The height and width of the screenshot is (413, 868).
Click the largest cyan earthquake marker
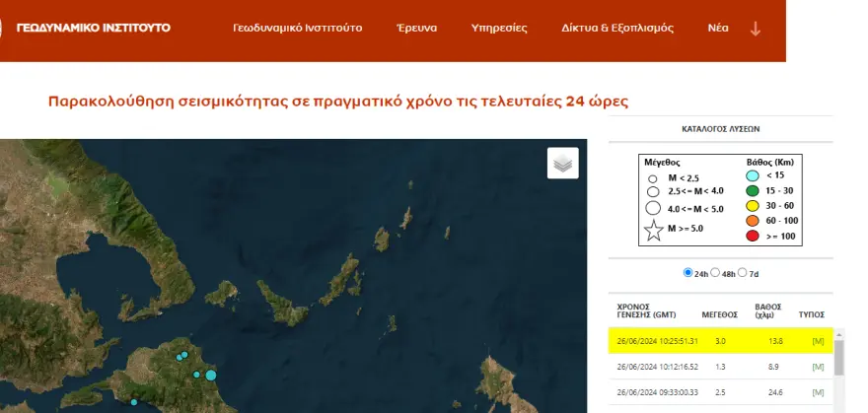(210, 375)
